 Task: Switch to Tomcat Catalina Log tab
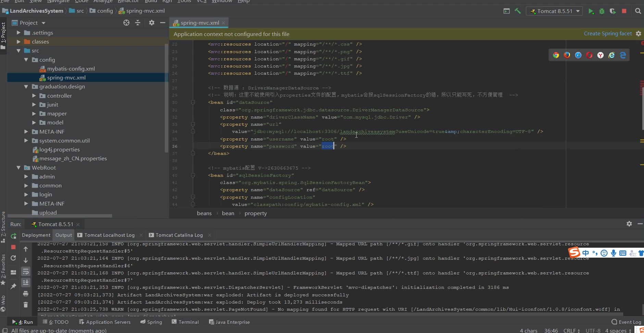(179, 235)
